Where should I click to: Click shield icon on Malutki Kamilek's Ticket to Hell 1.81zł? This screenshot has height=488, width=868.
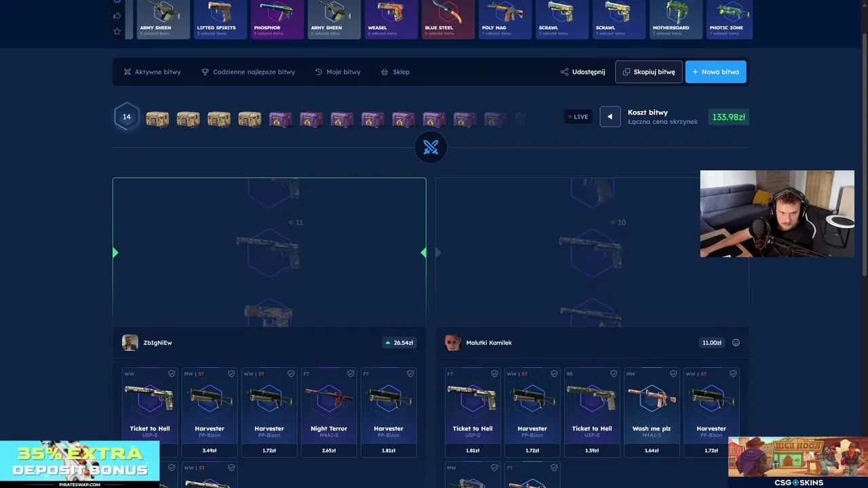pos(494,373)
